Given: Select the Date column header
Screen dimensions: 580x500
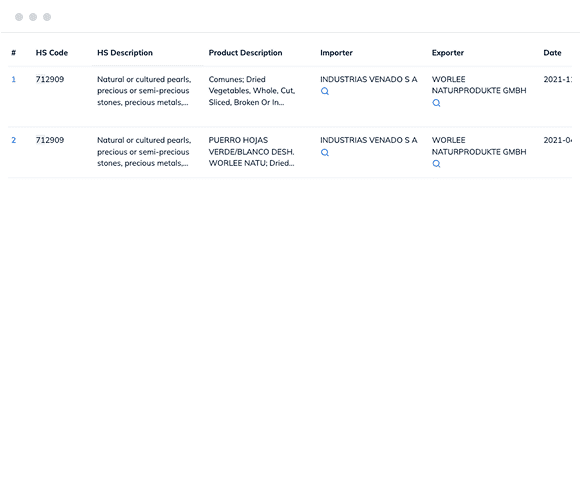Looking at the screenshot, I should [x=552, y=53].
